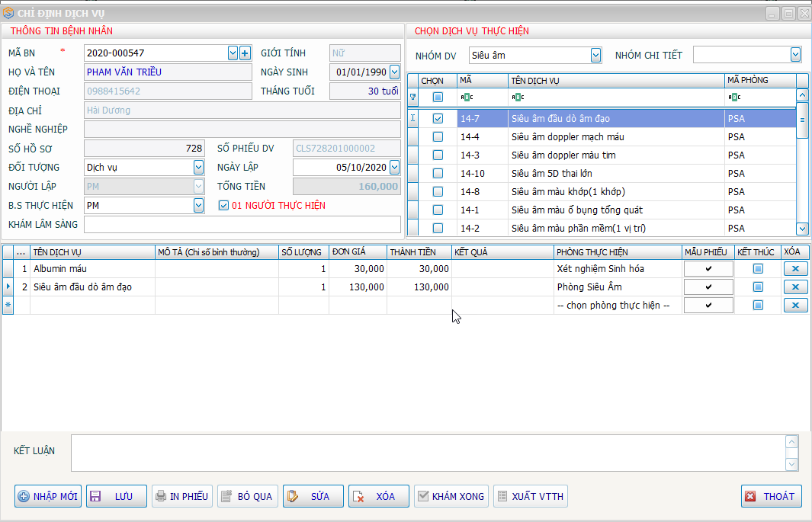The width and height of the screenshot is (812, 522).
Task: Check the Siêu âm màu ổ bụng tổng quát checkbox
Action: pyautogui.click(x=438, y=210)
